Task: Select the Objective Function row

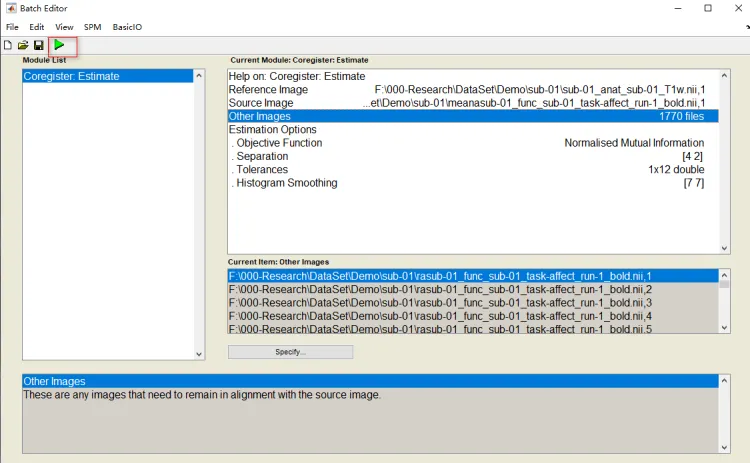Action: click(x=473, y=143)
